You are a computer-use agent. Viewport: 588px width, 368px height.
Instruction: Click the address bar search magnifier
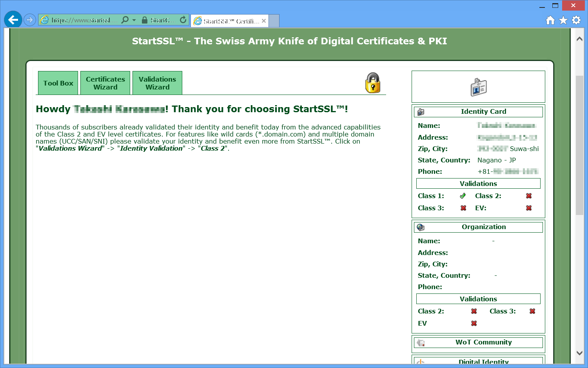tap(125, 20)
